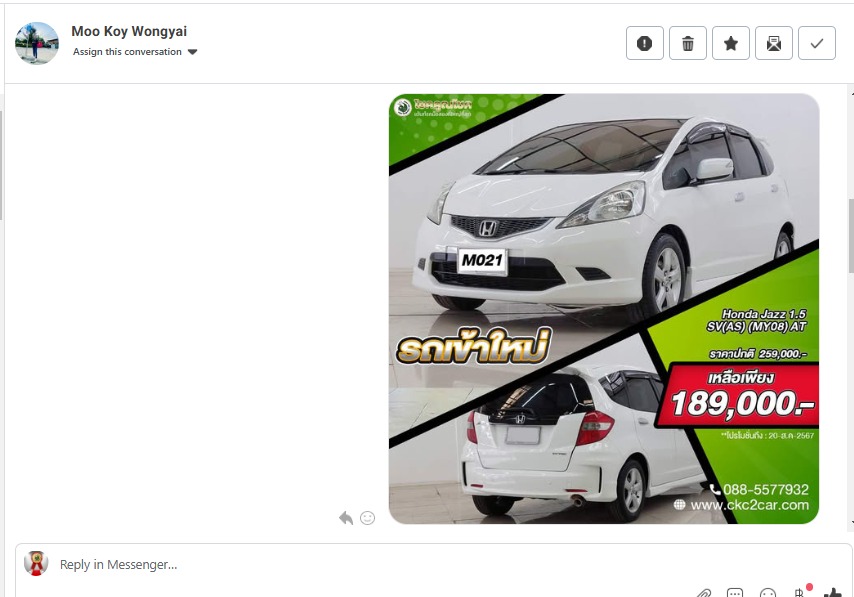Send a thumbs-up like
Viewport: 854px width, 597px height.
coord(833,593)
